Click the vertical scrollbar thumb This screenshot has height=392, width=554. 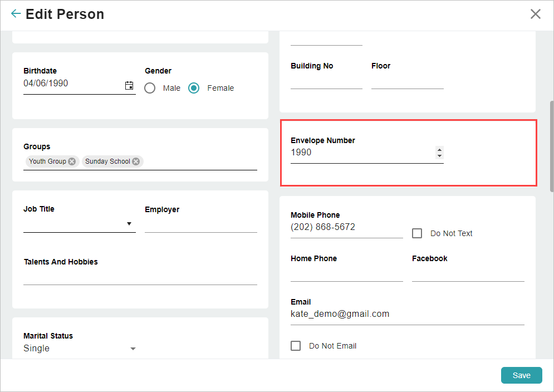552,146
